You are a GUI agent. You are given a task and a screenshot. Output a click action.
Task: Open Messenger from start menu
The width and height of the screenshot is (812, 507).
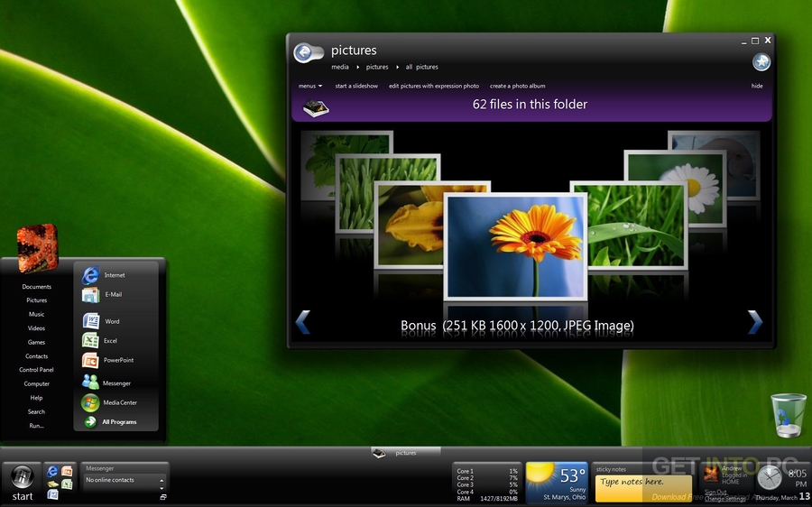(x=106, y=383)
